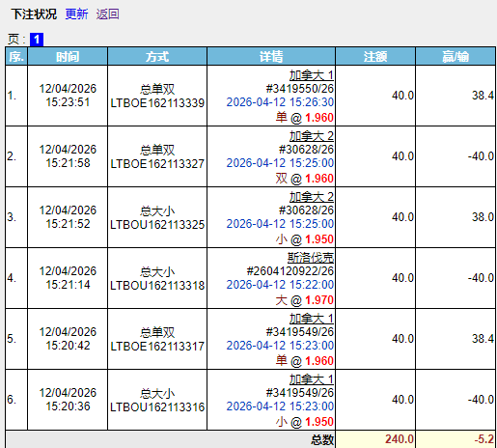
Task: Click loss amount -40.0 in row 4
Action: [481, 278]
